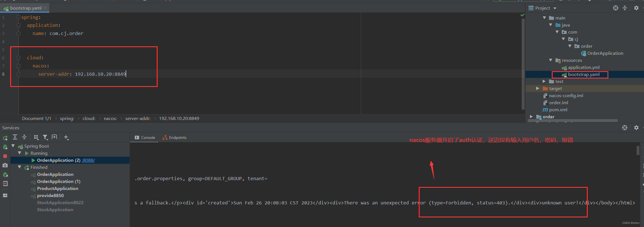This screenshot has height=227, width=644.
Task: Fold the application: block in gutter
Action: tap(19, 25)
